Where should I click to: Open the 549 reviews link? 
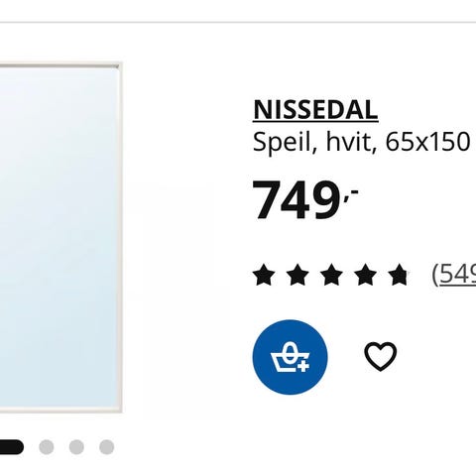(x=454, y=275)
